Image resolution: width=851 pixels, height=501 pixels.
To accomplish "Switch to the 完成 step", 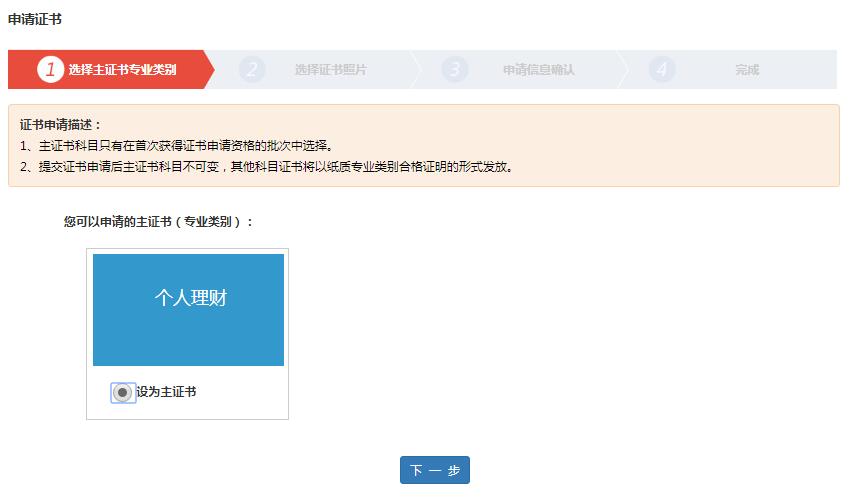I will click(747, 70).
